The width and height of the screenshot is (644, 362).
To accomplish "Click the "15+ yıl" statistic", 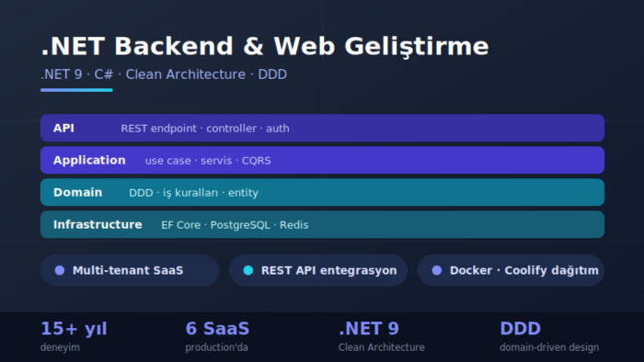I will coord(74,329).
